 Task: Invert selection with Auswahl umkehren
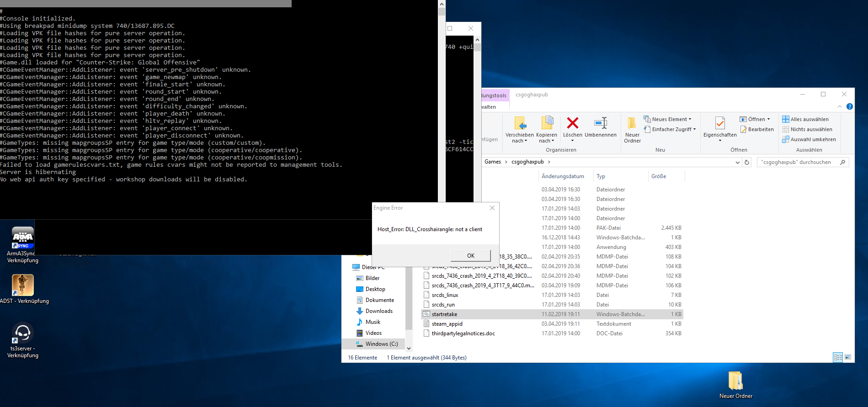[x=809, y=139]
